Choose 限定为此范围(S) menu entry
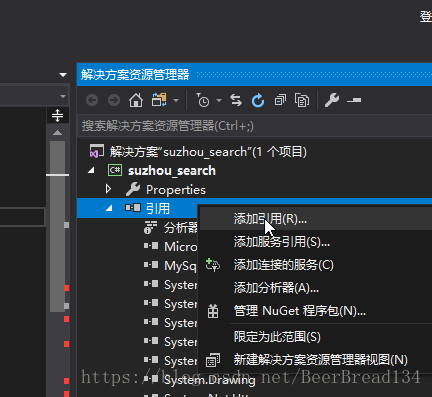 (x=277, y=337)
